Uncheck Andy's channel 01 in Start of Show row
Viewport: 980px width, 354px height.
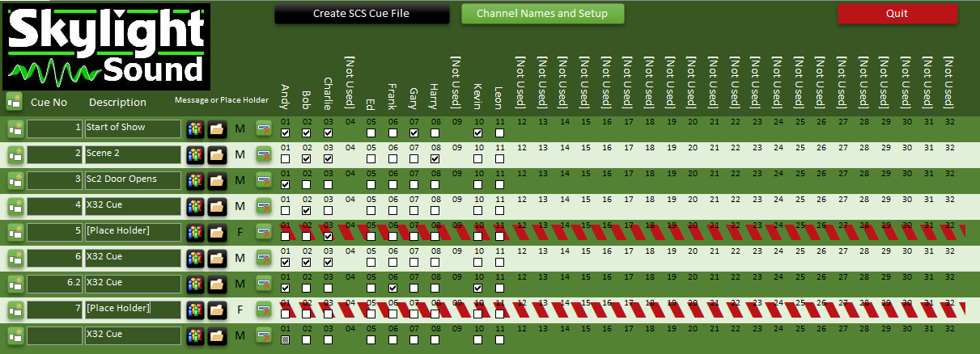click(285, 133)
